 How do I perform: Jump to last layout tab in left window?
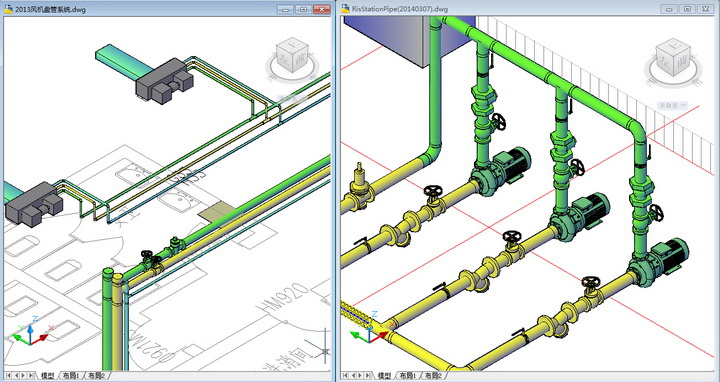pos(31,375)
